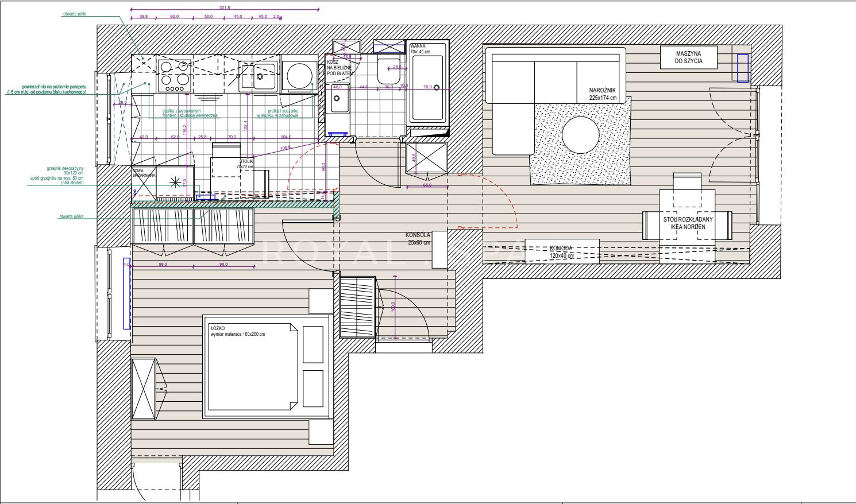
Task: Select the kitchen sink symbol
Action: pos(258,77)
